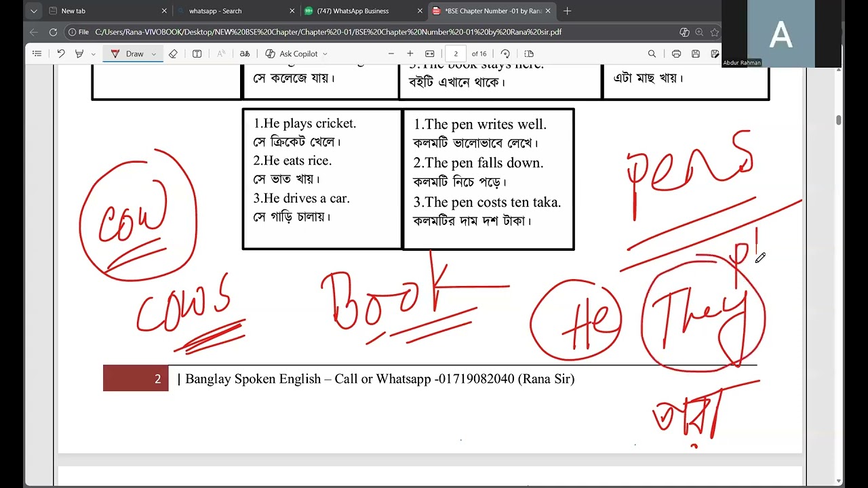
Task: Click the address bar file path
Action: [x=328, y=32]
